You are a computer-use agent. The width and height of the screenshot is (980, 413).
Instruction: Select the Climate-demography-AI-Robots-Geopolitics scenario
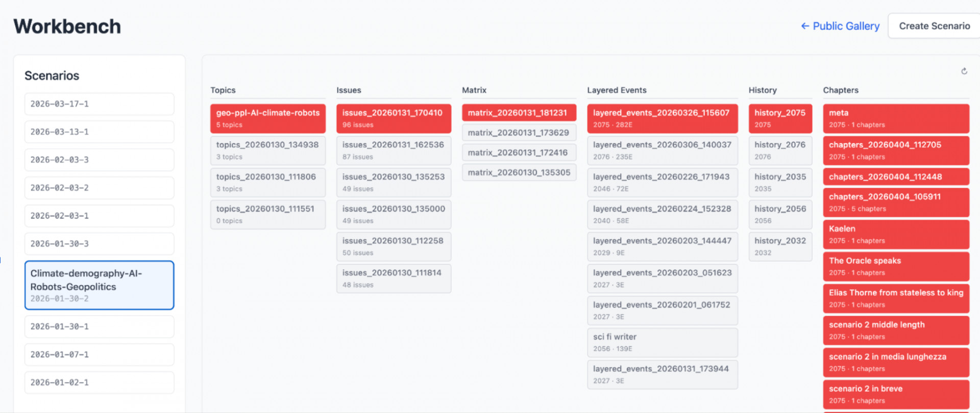coord(99,285)
